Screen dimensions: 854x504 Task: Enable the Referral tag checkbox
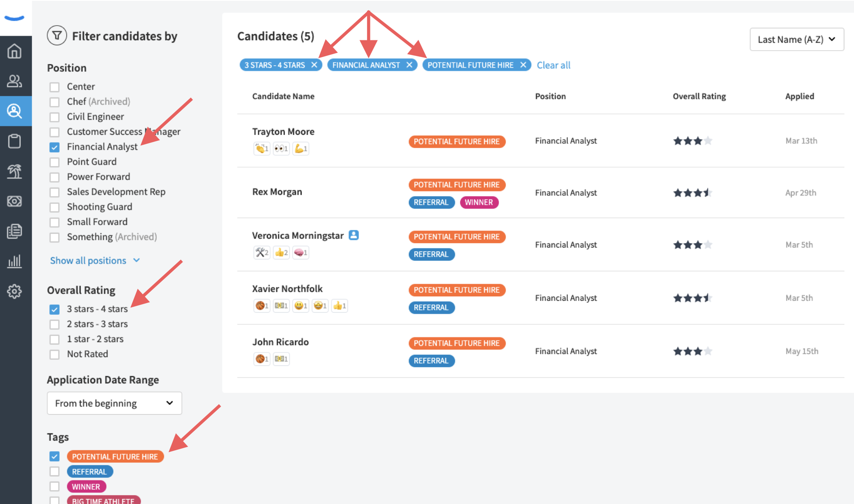click(54, 471)
